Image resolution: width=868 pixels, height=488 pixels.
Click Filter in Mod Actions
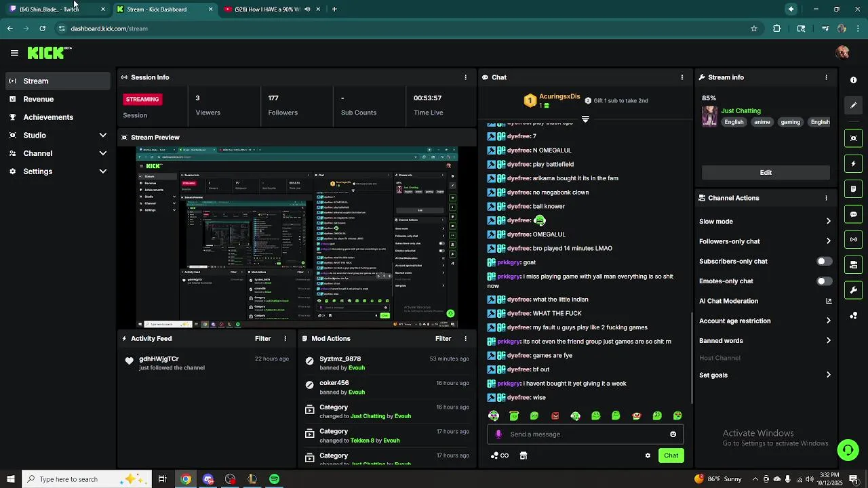pyautogui.click(x=443, y=338)
